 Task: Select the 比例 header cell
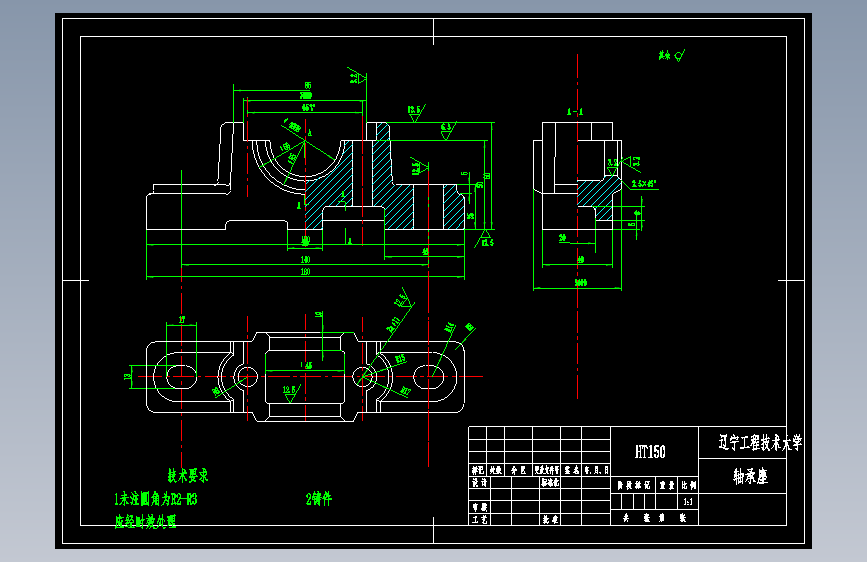688,485
